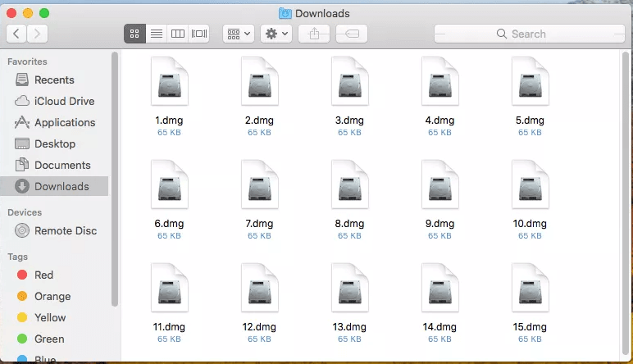Click the Share toolbar button
Viewport: 633px width, 364px height.
pyautogui.click(x=314, y=34)
